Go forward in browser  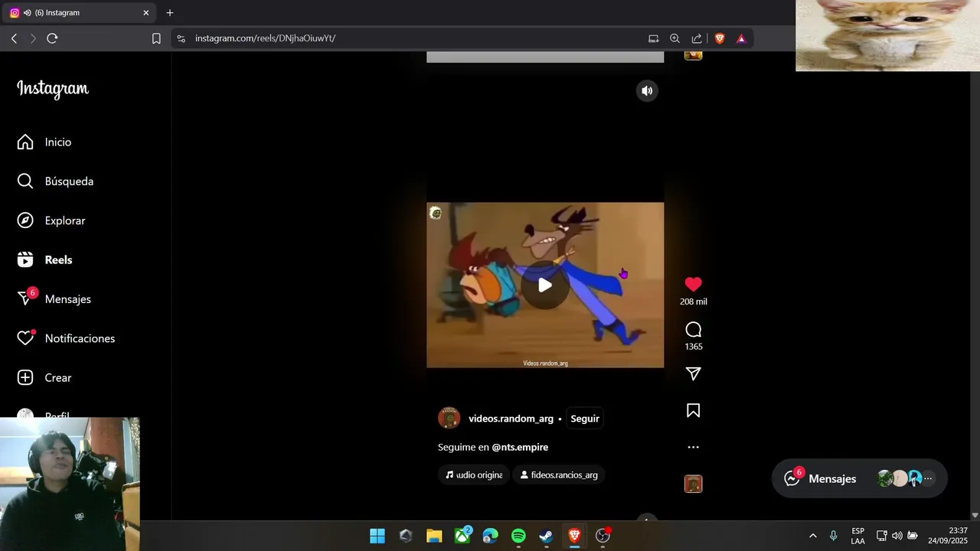point(33,38)
